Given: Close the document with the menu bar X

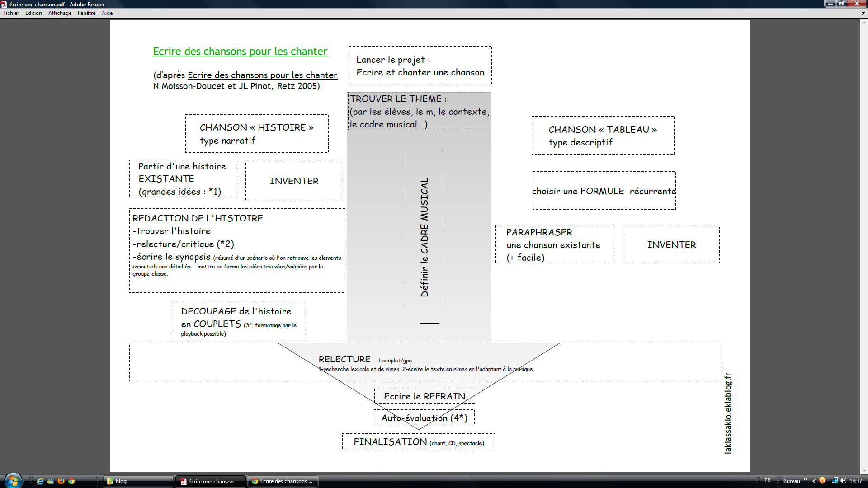Looking at the screenshot, I should tap(863, 14).
